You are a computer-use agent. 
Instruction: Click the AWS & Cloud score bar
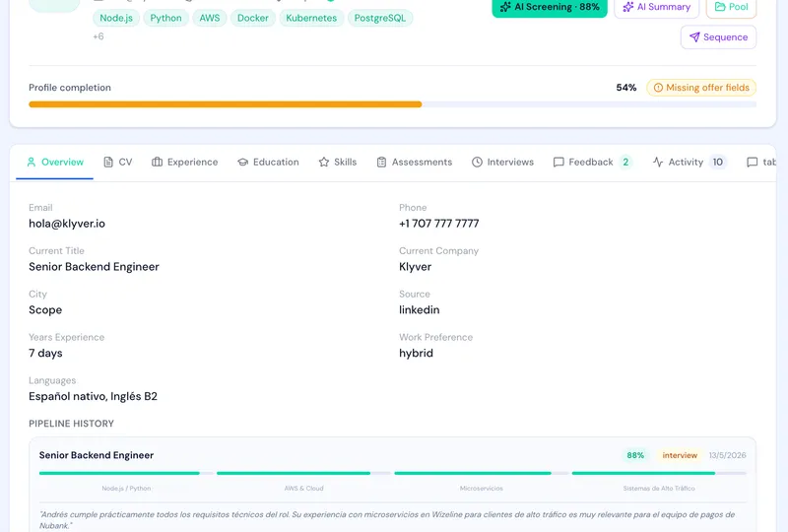[x=303, y=473]
